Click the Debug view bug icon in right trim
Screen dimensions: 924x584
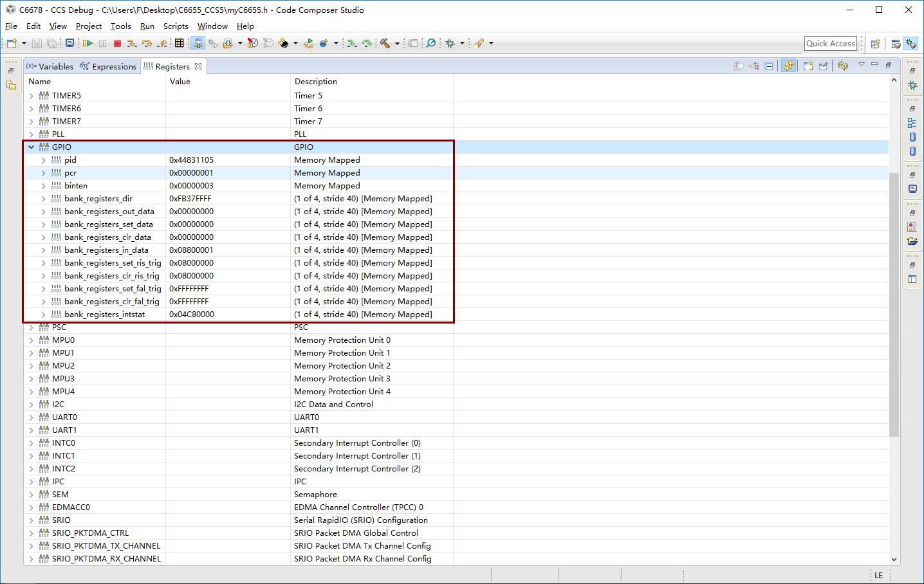[x=912, y=85]
